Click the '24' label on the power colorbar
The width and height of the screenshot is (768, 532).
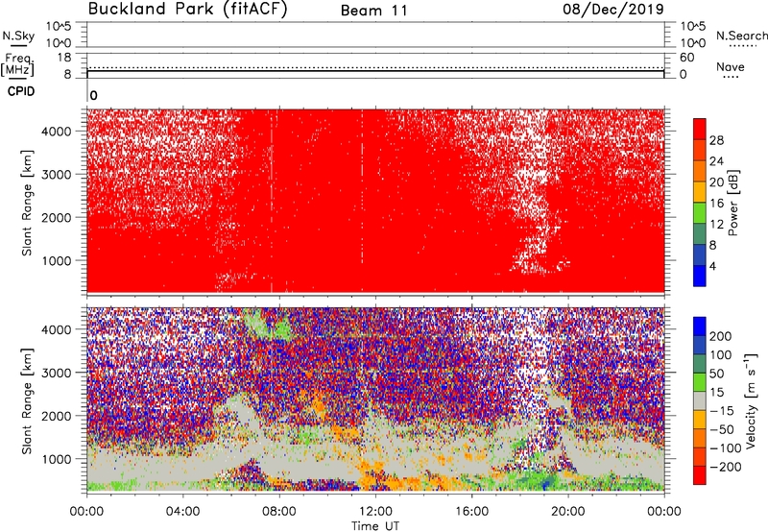(x=716, y=161)
